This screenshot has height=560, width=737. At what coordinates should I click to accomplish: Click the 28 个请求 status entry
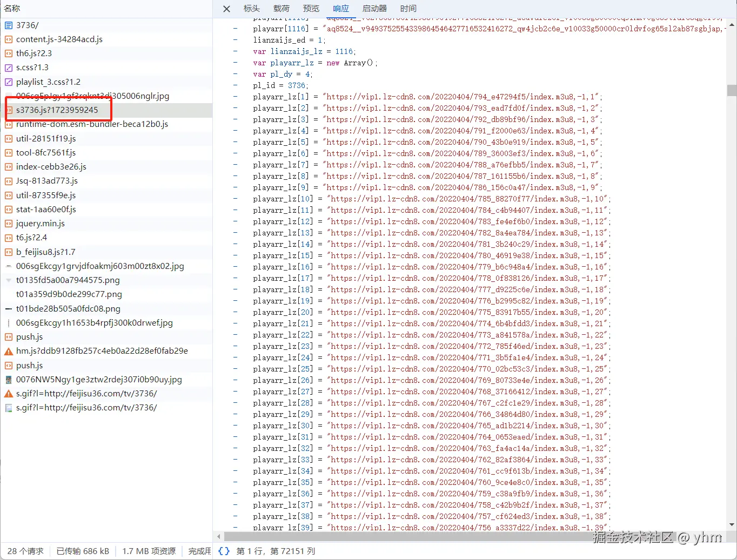coord(25,551)
